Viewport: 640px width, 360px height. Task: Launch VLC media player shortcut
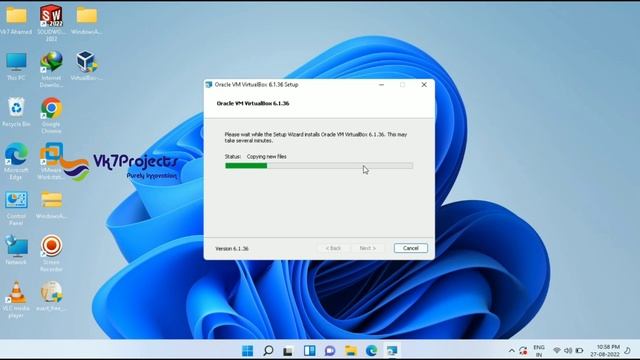coord(16,300)
